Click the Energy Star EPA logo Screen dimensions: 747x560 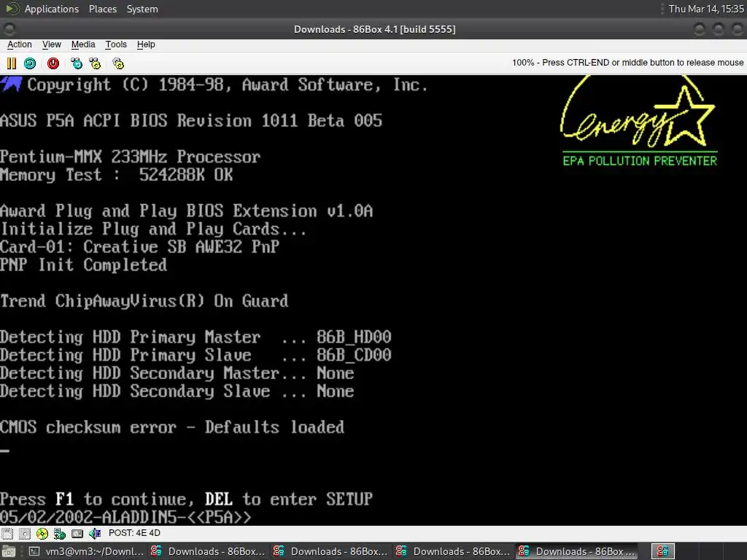[639, 122]
